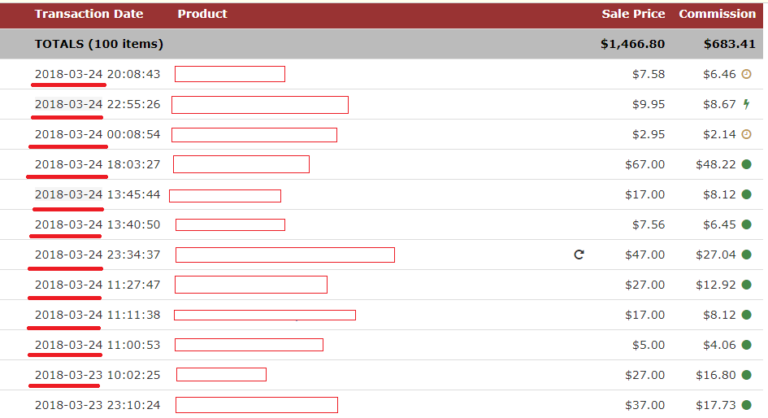The image size is (768, 418).
Task: Open the product on the 20:08:43 transaction row
Action: (230, 74)
